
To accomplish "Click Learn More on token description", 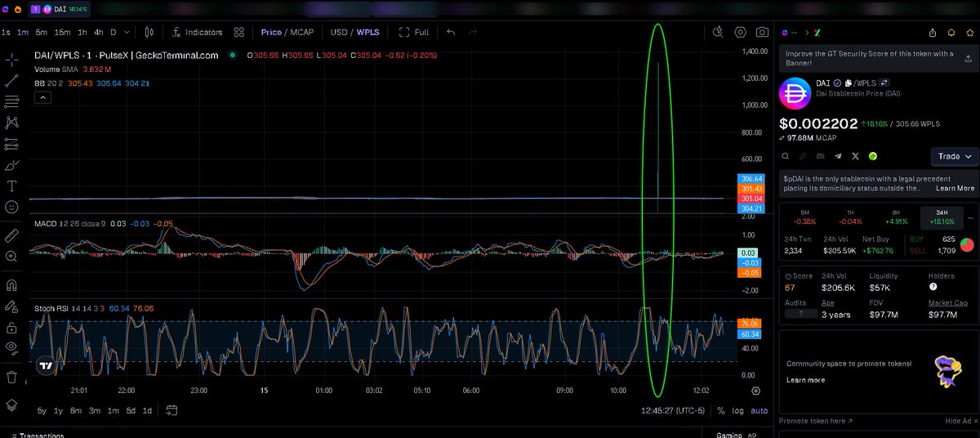I will 955,188.
